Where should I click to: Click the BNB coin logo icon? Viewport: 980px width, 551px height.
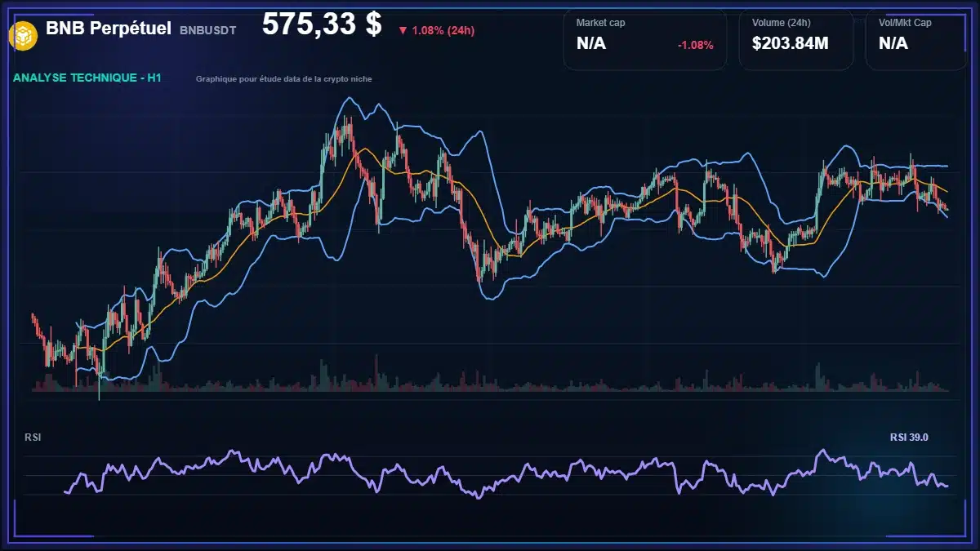[24, 35]
